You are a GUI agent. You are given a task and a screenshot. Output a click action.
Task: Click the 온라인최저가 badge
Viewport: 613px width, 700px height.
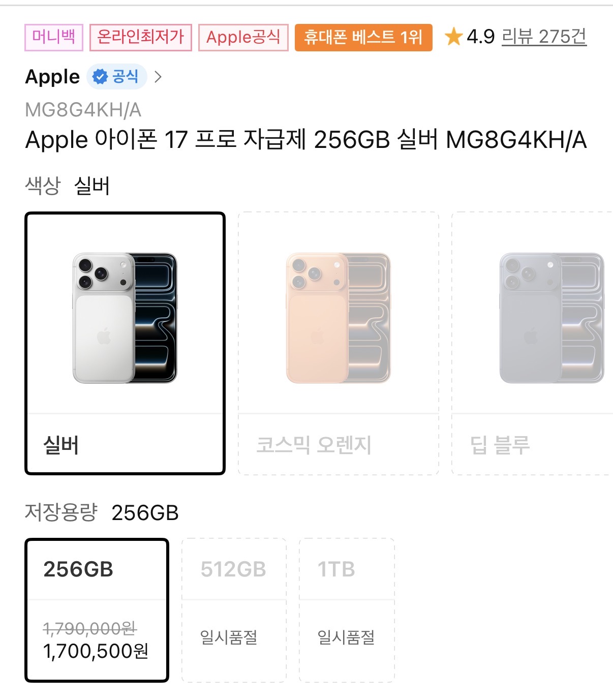coord(141,37)
